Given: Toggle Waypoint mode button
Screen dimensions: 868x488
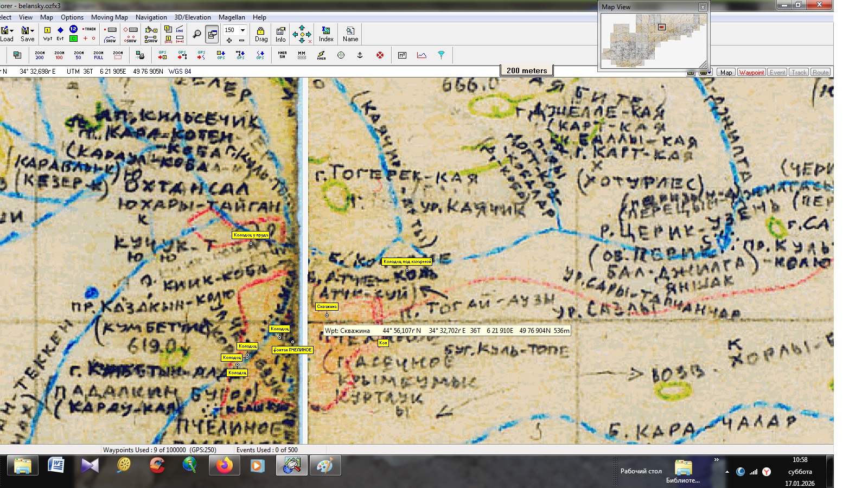Looking at the screenshot, I should click(x=751, y=72).
